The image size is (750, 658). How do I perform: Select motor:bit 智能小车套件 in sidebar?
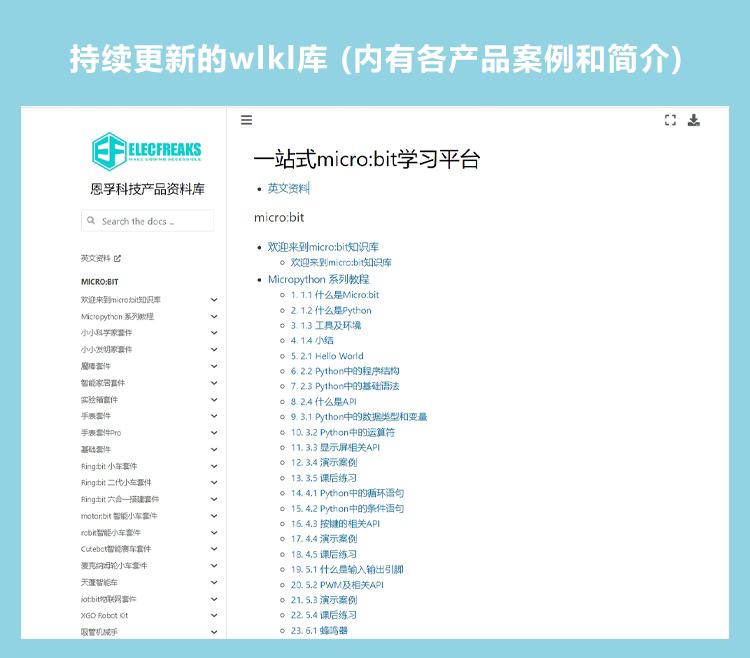pos(119,516)
